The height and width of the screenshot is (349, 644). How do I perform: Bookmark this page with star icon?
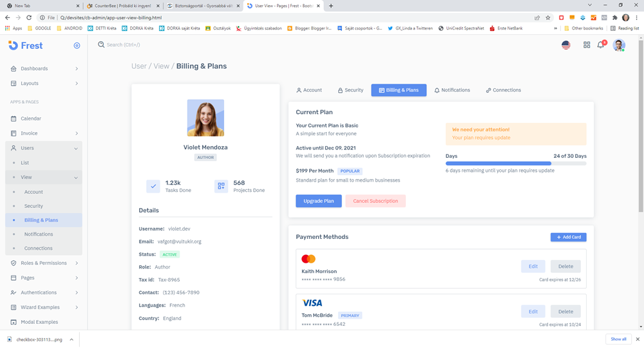tap(548, 17)
